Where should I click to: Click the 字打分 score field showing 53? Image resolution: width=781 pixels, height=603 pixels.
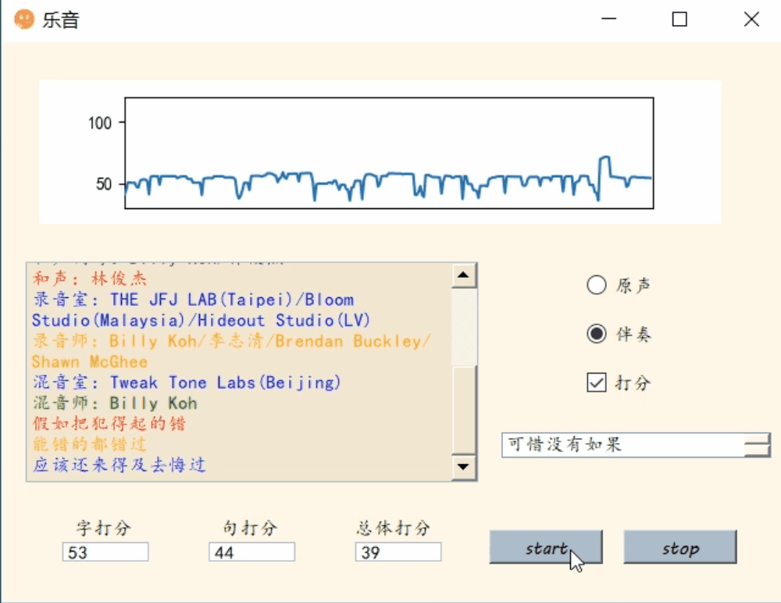[105, 552]
